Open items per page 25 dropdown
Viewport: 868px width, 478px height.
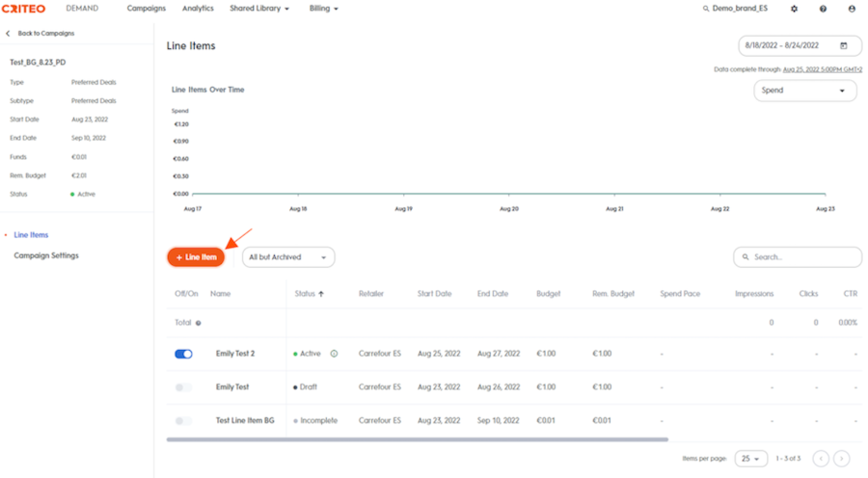pyautogui.click(x=751, y=459)
